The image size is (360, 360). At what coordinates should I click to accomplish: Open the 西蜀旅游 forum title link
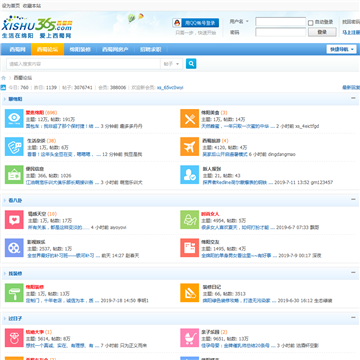212,141
